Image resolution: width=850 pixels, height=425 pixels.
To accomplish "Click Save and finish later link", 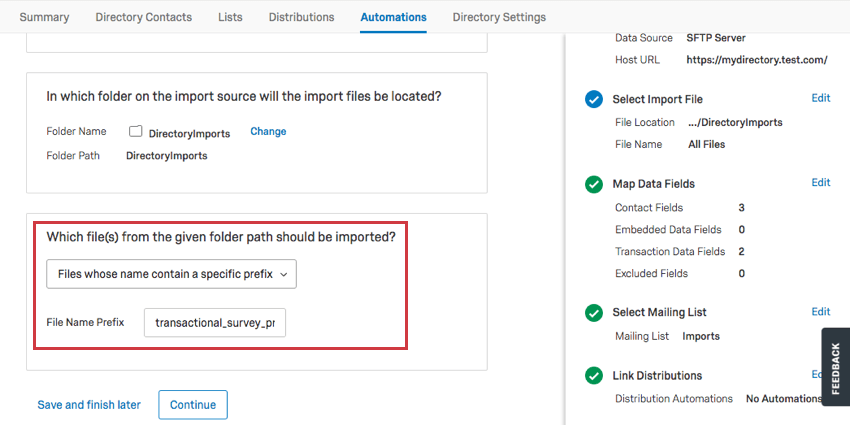I will pyautogui.click(x=89, y=405).
